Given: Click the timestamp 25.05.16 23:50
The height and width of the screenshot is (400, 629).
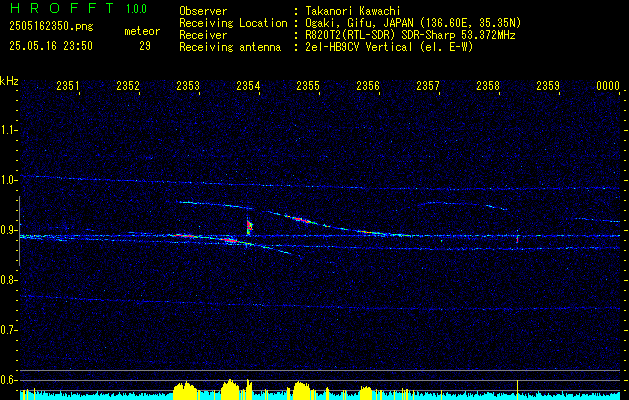Looking at the screenshot, I should click(51, 46).
